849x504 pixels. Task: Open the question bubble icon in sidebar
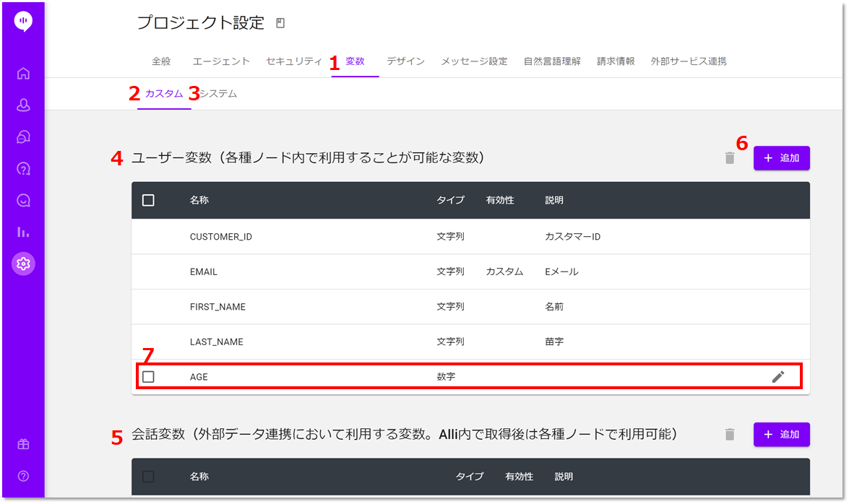[23, 169]
